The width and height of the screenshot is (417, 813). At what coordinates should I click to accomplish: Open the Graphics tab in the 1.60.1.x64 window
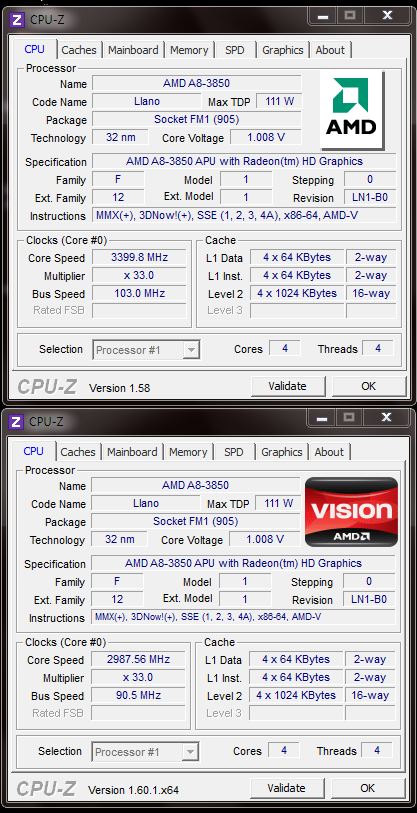[282, 452]
